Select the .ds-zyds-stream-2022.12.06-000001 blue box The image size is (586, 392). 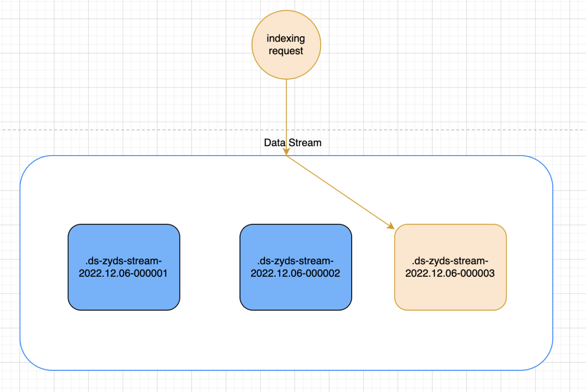coord(124,267)
